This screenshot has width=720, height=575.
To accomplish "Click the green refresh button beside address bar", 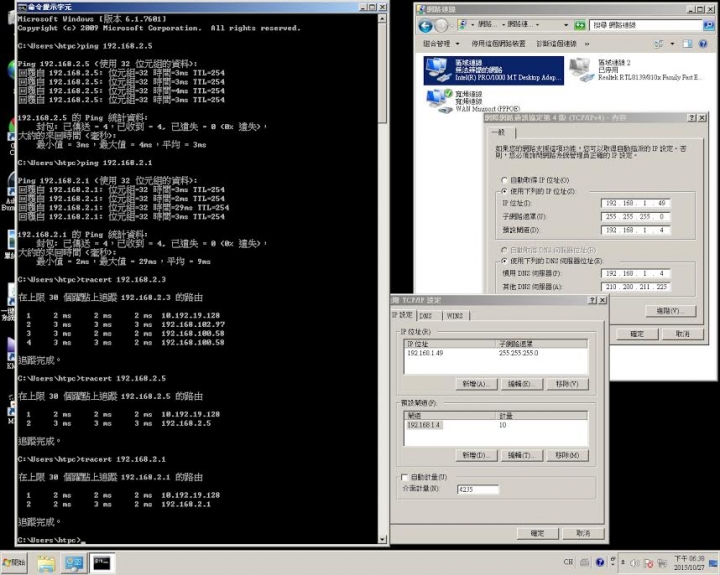I will click(580, 25).
